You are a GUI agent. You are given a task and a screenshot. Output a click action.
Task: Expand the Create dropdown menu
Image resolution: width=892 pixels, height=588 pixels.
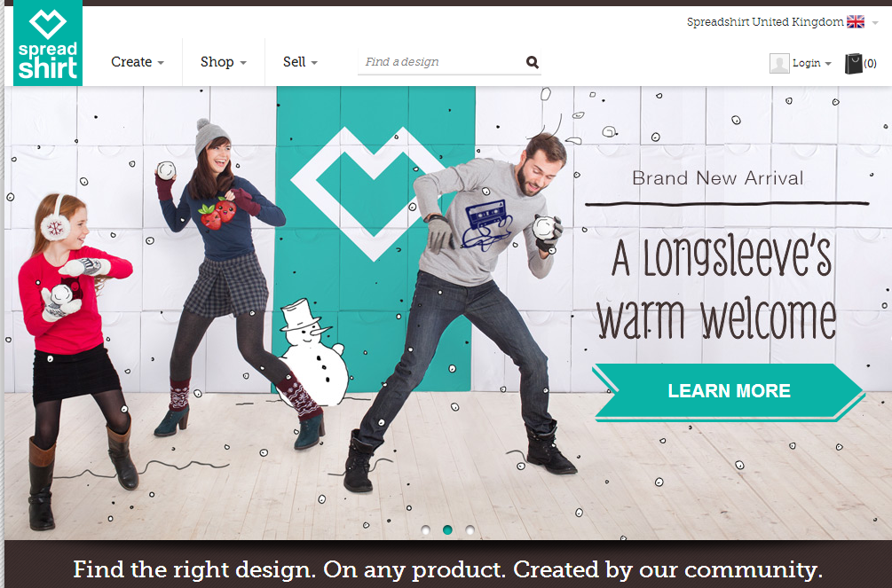pos(138,62)
